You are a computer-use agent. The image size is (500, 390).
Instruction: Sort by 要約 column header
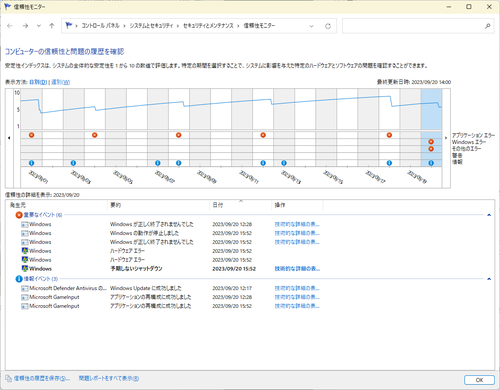click(159, 205)
